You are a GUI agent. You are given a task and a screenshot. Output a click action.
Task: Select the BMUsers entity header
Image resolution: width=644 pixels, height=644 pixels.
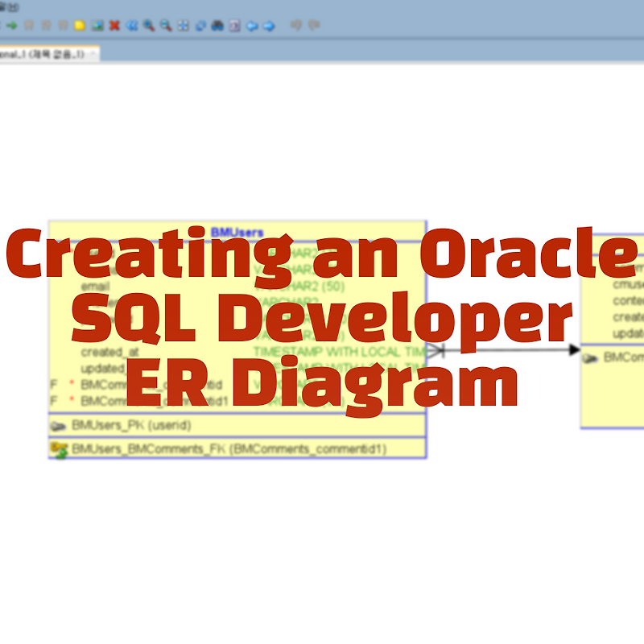(x=236, y=229)
